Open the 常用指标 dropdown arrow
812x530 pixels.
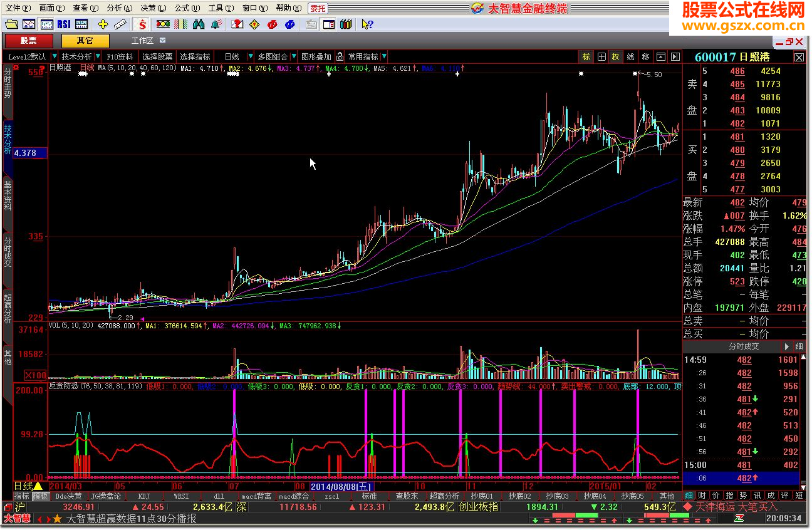click(384, 56)
